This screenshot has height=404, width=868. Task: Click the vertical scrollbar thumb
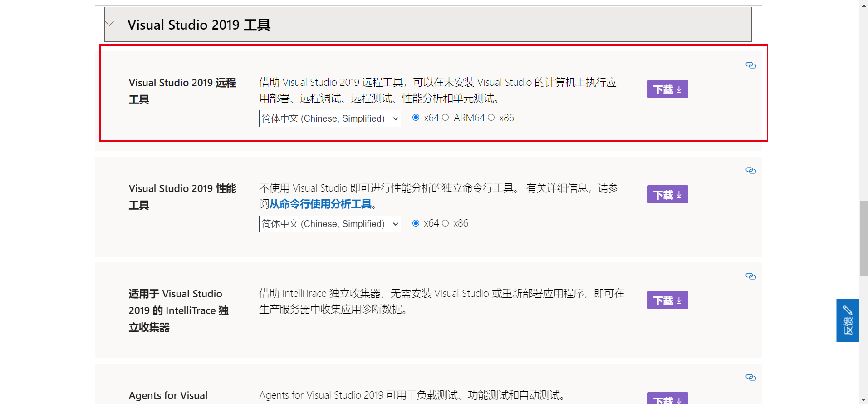863,238
